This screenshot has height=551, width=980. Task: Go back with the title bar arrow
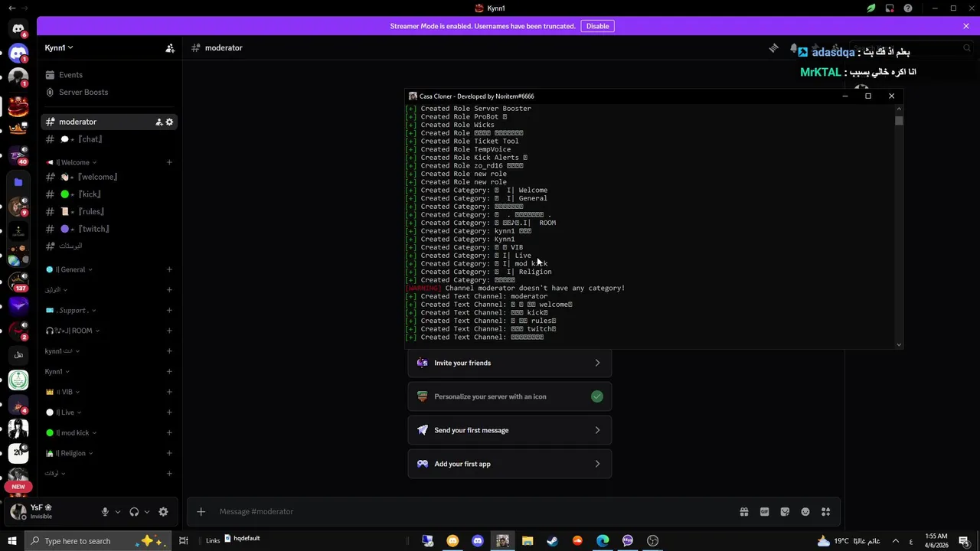[11, 8]
